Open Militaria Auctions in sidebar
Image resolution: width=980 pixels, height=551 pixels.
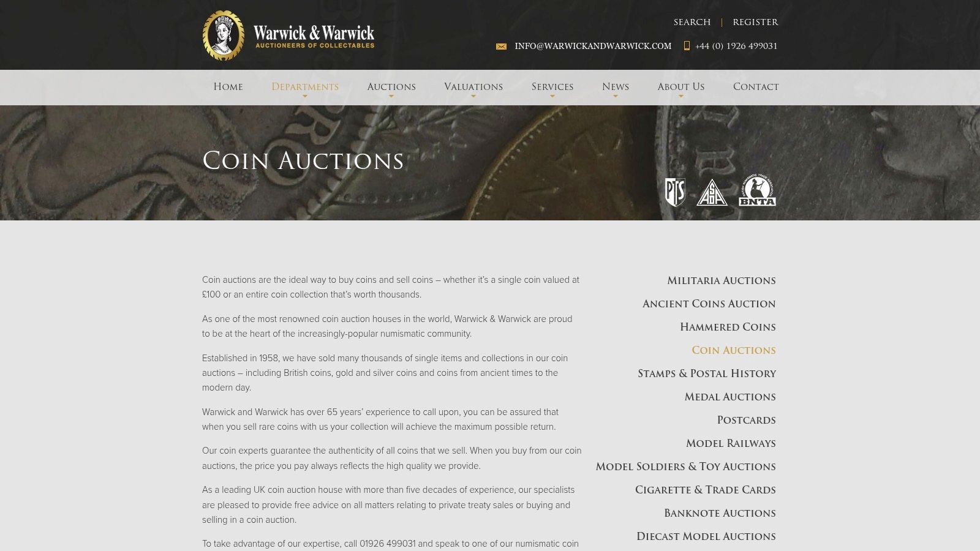pyautogui.click(x=722, y=280)
